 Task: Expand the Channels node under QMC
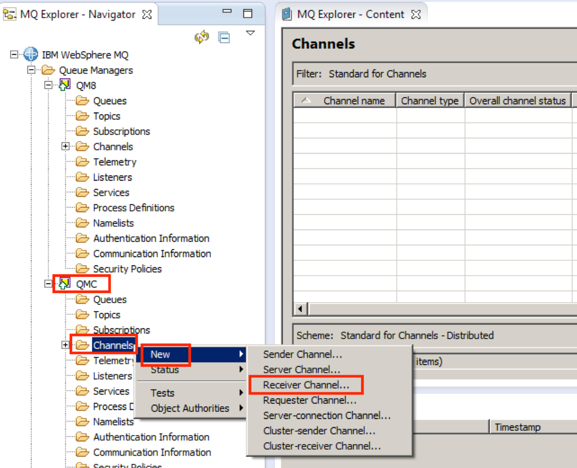click(x=65, y=345)
